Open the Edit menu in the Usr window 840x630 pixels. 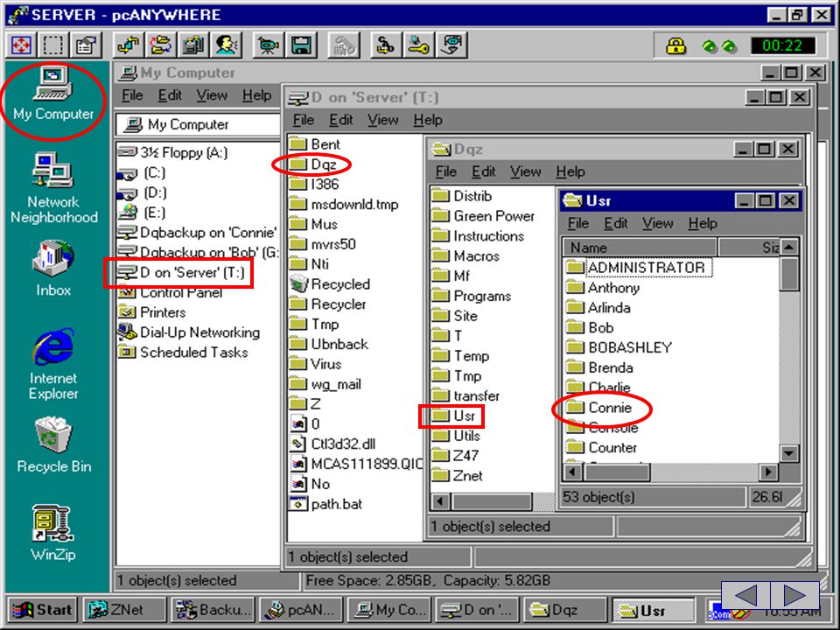[615, 223]
